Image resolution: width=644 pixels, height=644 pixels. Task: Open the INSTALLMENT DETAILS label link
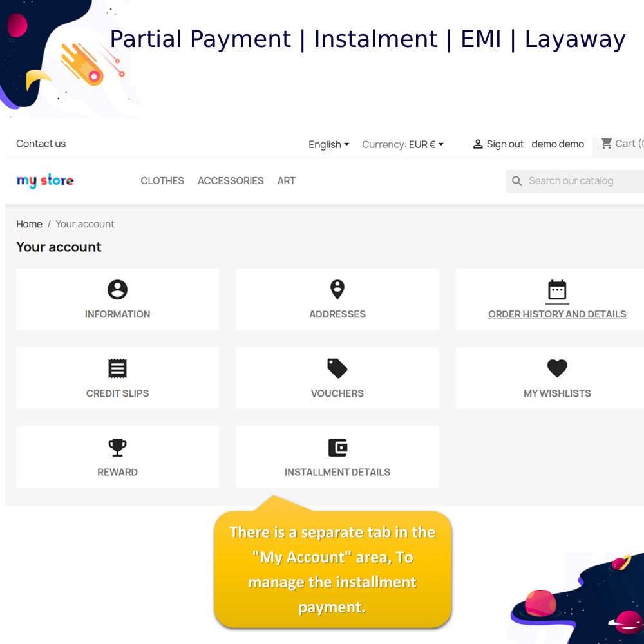coord(337,472)
